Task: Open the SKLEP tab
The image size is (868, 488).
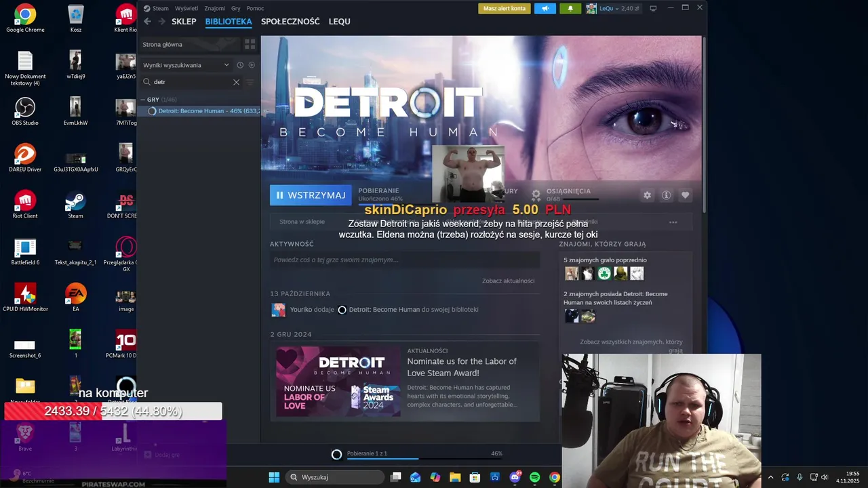Action: coord(184,22)
